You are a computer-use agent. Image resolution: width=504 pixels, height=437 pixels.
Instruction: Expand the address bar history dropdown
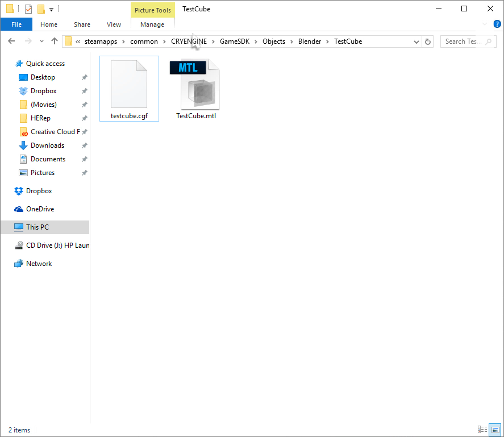416,41
